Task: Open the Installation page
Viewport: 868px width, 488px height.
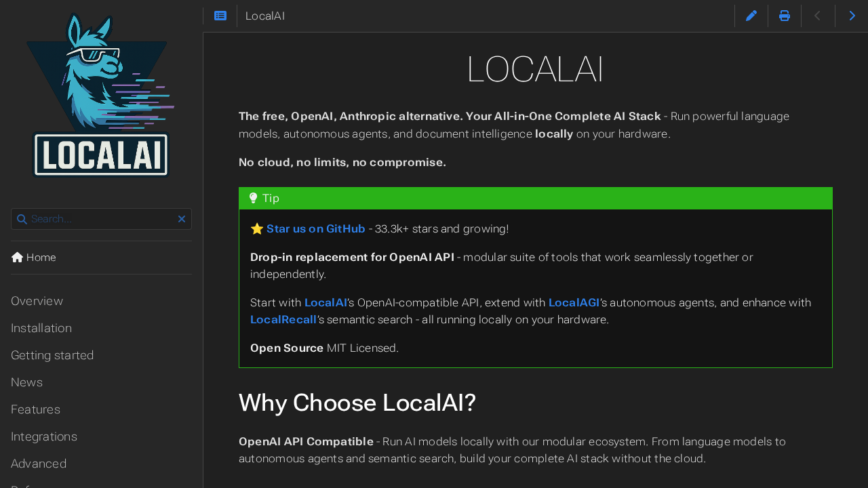Action: click(41, 327)
